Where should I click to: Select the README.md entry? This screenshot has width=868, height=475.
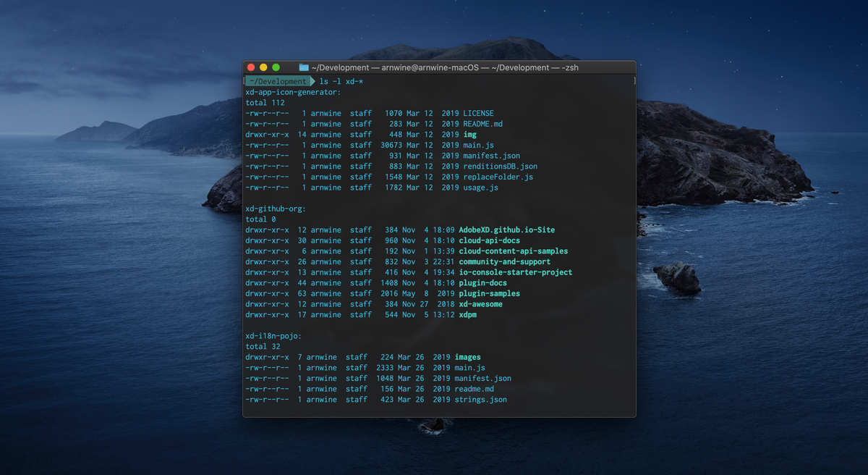(482, 124)
